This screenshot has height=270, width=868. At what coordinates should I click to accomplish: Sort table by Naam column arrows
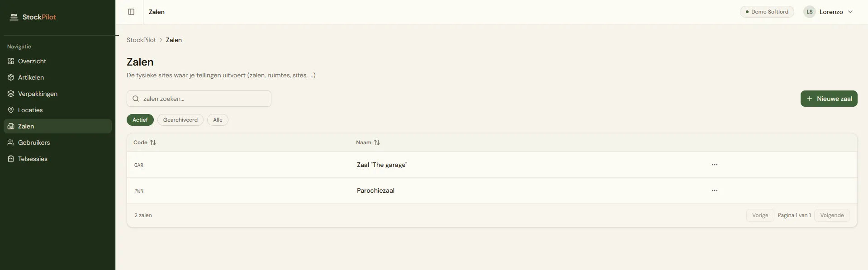377,142
